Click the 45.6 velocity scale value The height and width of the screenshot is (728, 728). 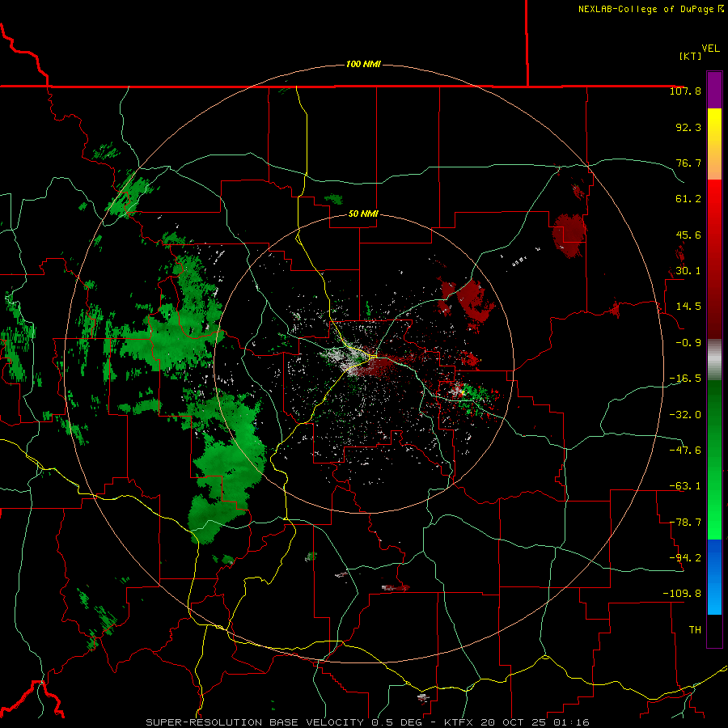coord(688,235)
